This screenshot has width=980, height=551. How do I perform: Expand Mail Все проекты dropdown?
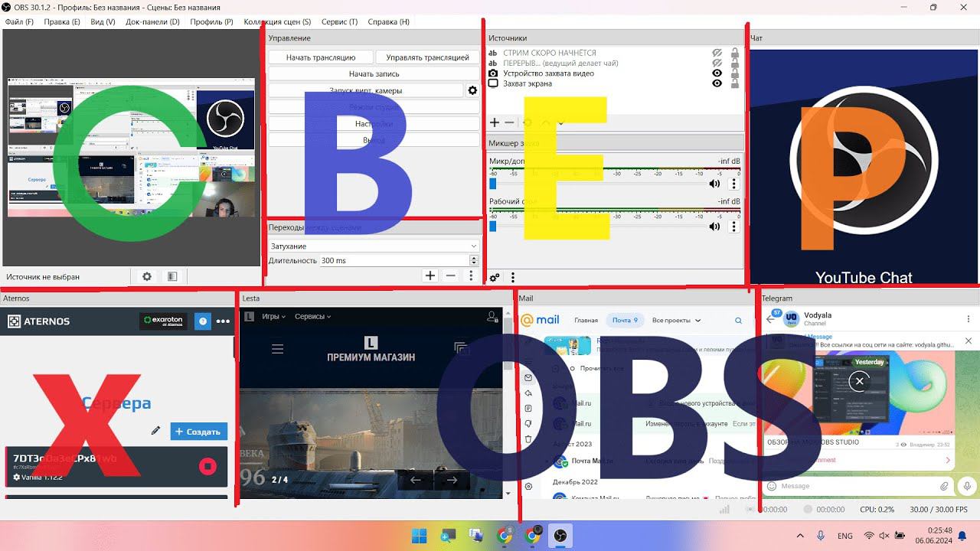tap(676, 321)
